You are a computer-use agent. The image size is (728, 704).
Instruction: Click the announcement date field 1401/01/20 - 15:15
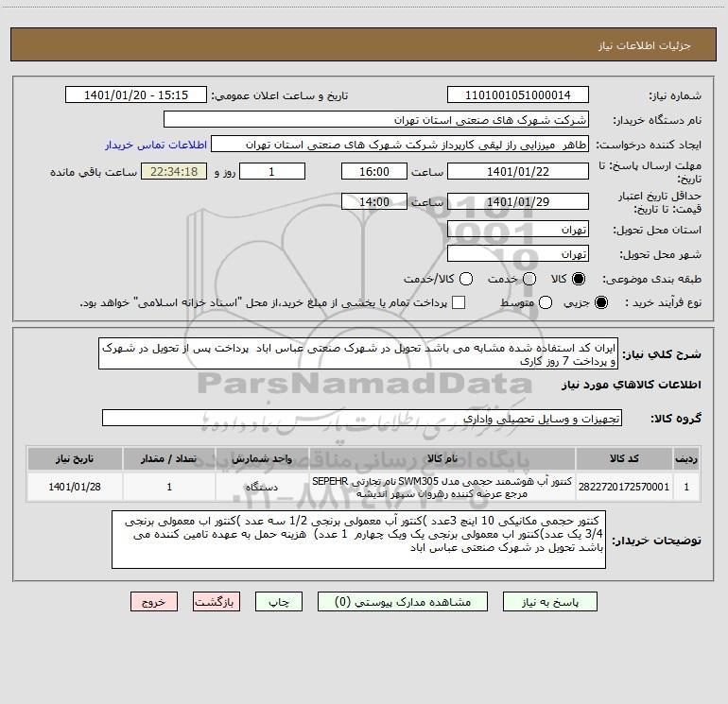click(x=136, y=94)
